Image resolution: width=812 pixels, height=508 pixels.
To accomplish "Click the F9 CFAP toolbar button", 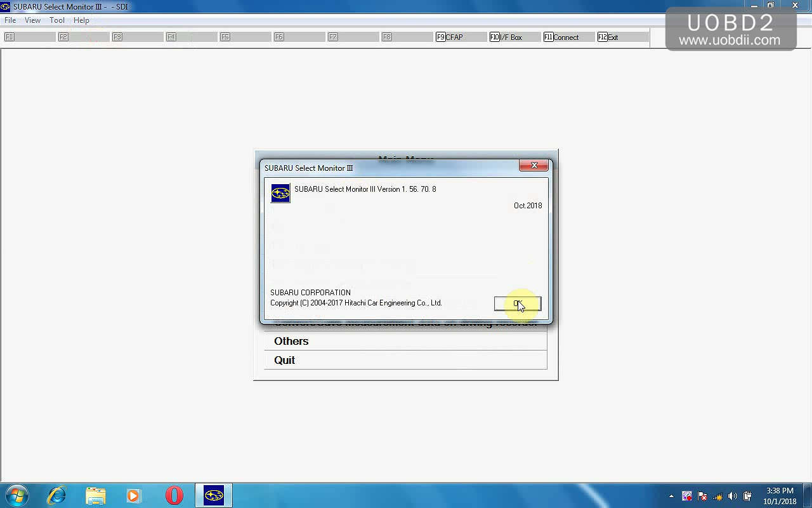I will [x=461, y=37].
